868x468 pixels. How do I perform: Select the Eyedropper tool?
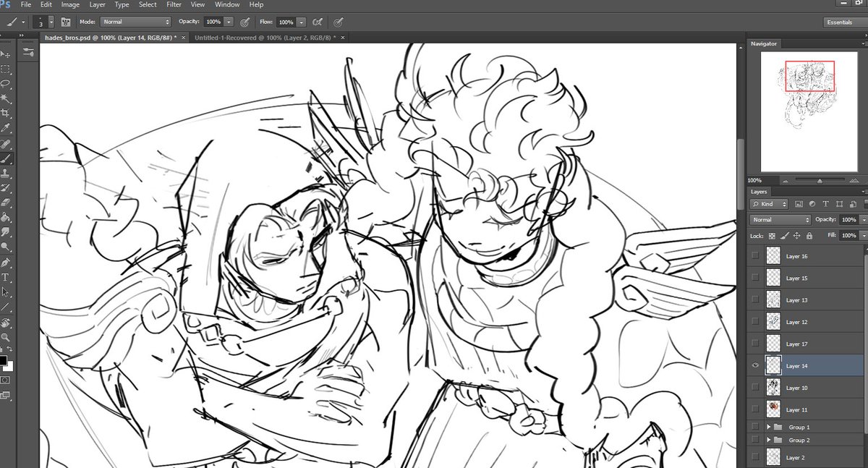tap(5, 127)
